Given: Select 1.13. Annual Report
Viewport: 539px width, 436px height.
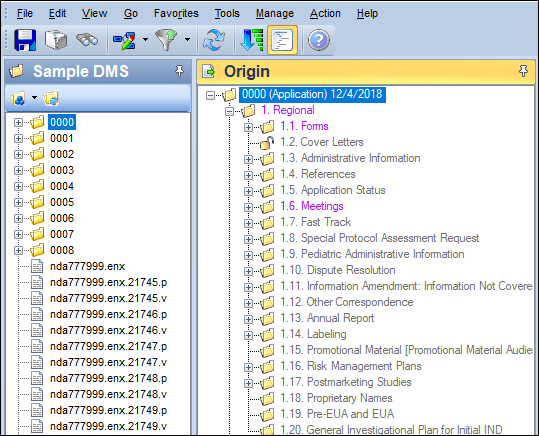Looking at the screenshot, I should (x=327, y=318).
